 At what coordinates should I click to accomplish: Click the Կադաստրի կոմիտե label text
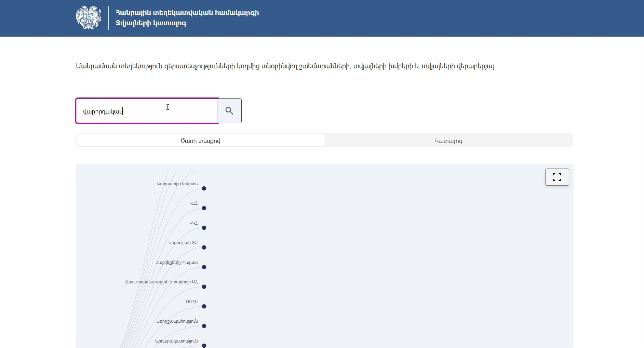(x=177, y=184)
